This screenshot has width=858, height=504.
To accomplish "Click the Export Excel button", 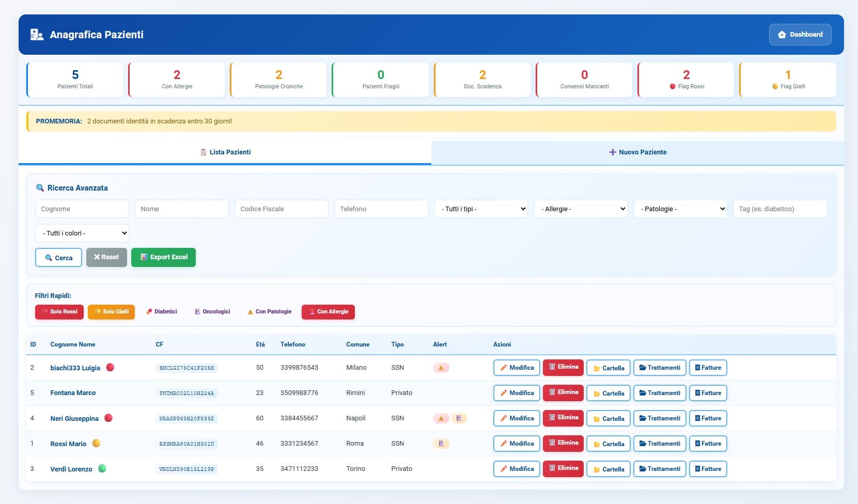I will coord(163,257).
